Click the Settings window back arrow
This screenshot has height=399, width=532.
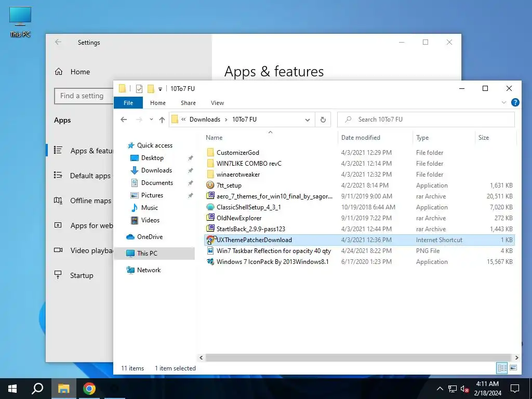(58, 42)
